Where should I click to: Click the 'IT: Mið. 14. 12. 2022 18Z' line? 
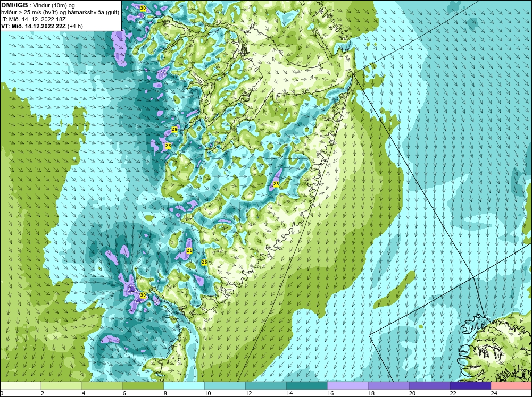tap(34, 19)
